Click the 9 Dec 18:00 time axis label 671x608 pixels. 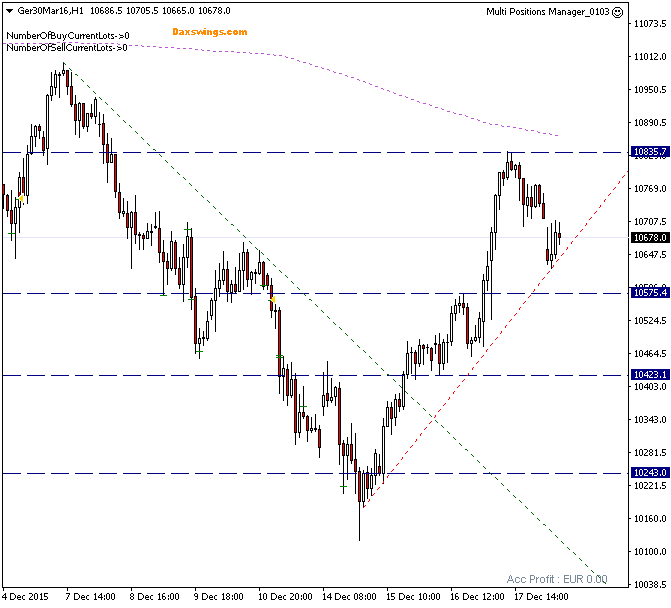pyautogui.click(x=219, y=596)
